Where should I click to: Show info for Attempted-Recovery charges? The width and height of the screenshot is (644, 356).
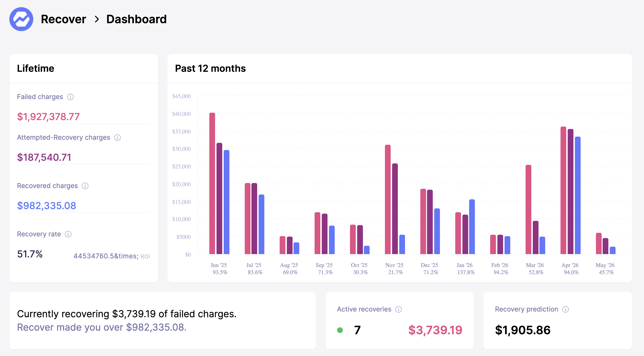coord(117,138)
